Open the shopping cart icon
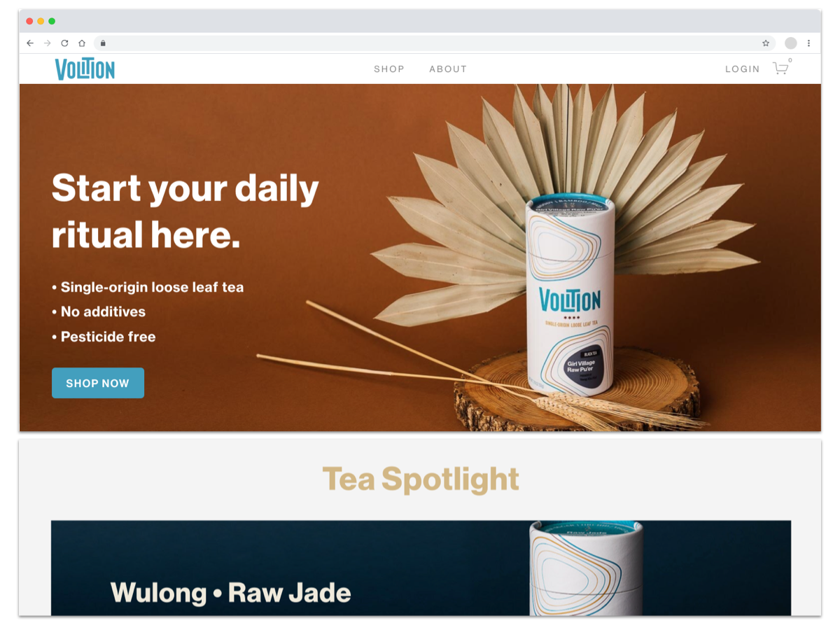 pyautogui.click(x=780, y=68)
